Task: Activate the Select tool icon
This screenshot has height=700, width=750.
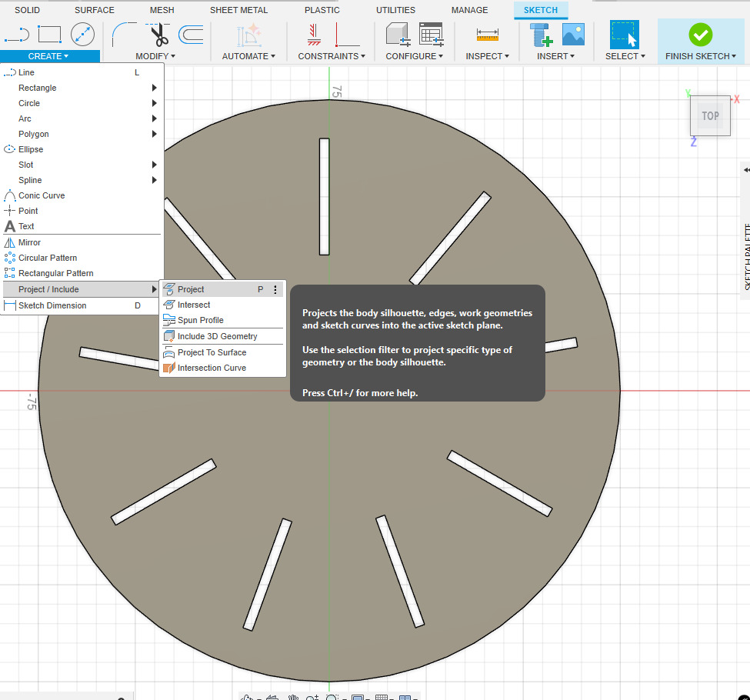Action: [x=625, y=35]
